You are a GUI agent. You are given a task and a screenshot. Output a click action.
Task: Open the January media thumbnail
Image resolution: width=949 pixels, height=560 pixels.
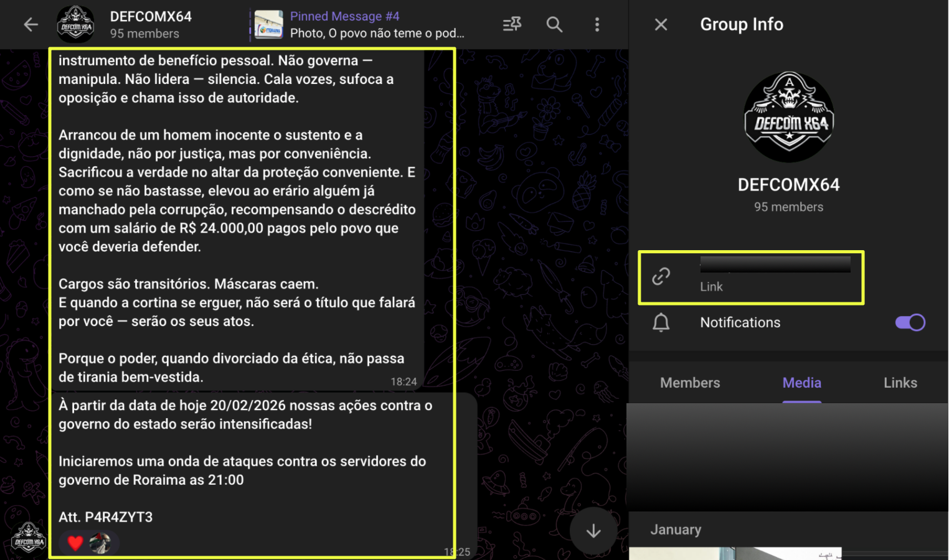pyautogui.click(x=735, y=553)
